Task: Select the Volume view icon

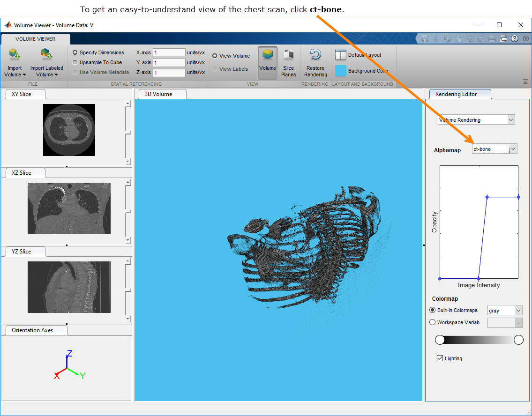Action: coord(268,55)
